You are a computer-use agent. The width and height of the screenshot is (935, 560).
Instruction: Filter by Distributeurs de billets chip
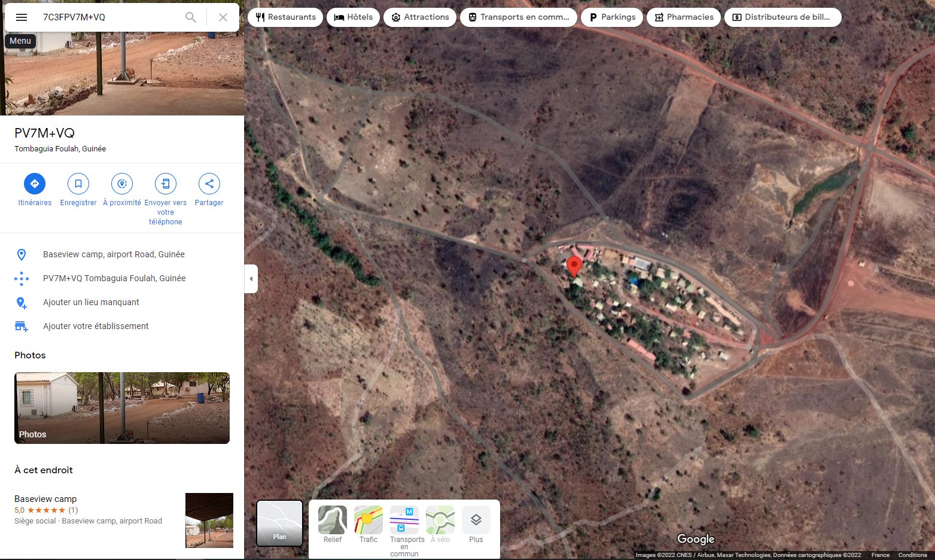[x=782, y=17]
